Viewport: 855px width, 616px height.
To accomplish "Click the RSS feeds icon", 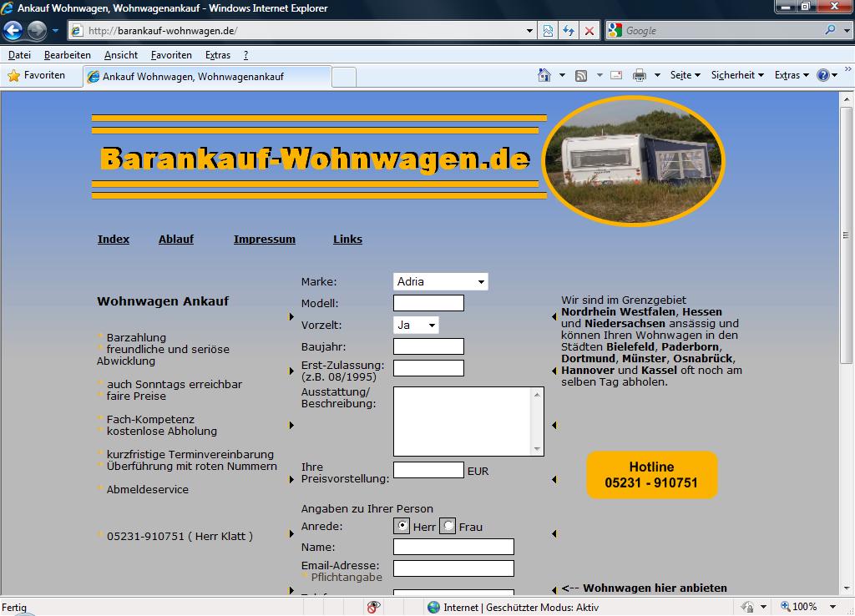I will click(x=581, y=75).
